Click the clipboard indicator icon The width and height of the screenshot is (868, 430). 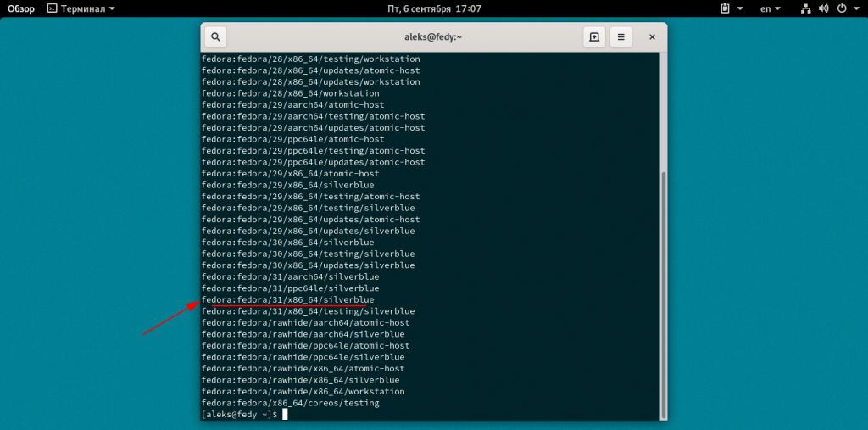726,8
